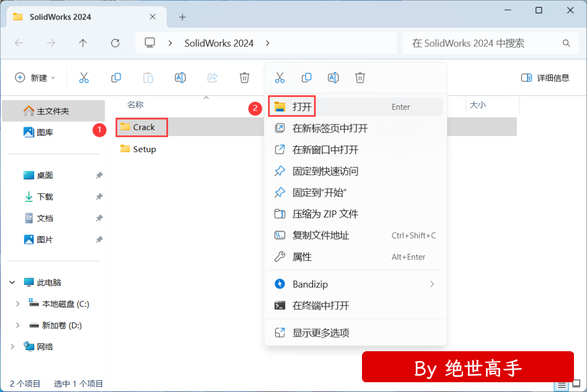
Task: Collapse the 此电脑 tree node
Action: pos(13,283)
